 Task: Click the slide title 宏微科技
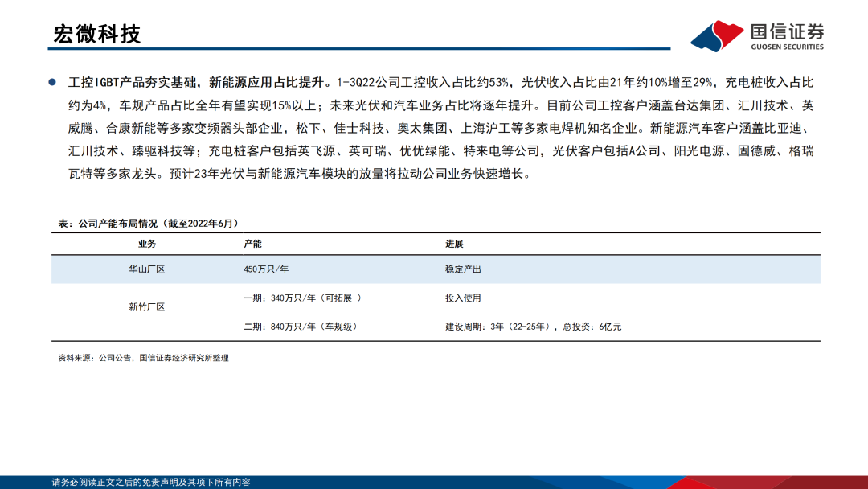click(x=97, y=34)
